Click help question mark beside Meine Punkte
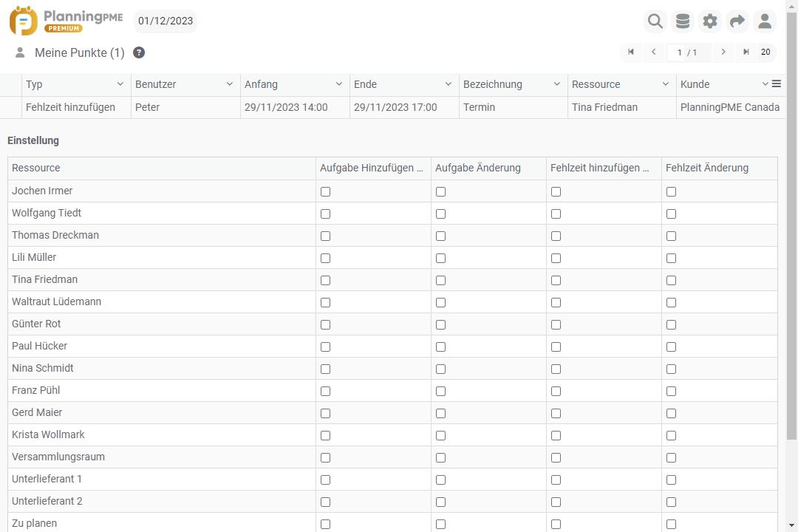 tap(139, 52)
